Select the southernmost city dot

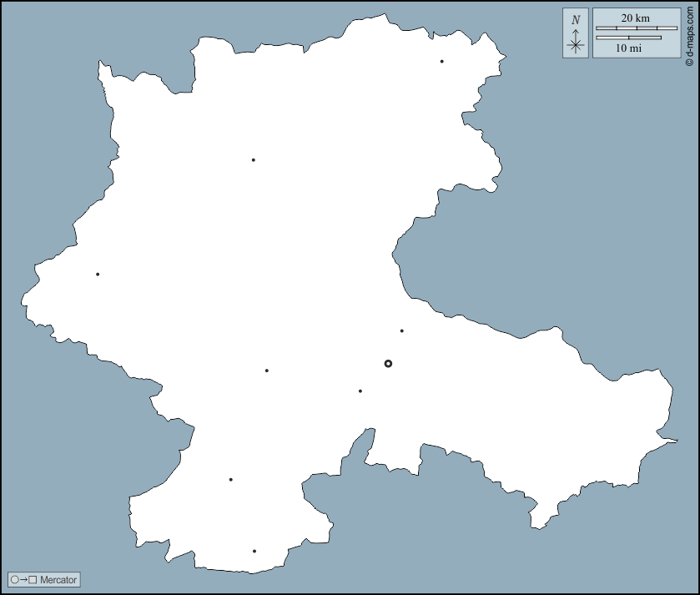[254, 551]
